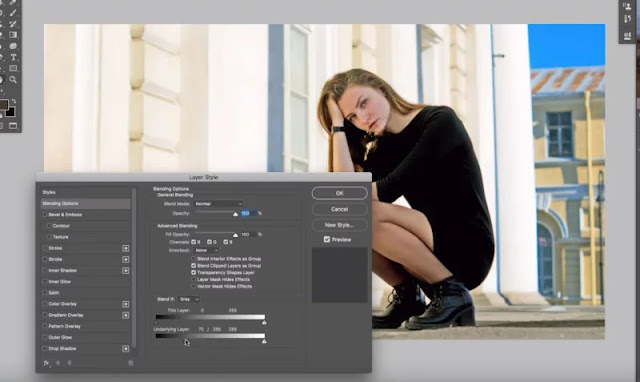Add another Gradient Overlay plus icon
This screenshot has height=382, width=640.
(x=126, y=315)
